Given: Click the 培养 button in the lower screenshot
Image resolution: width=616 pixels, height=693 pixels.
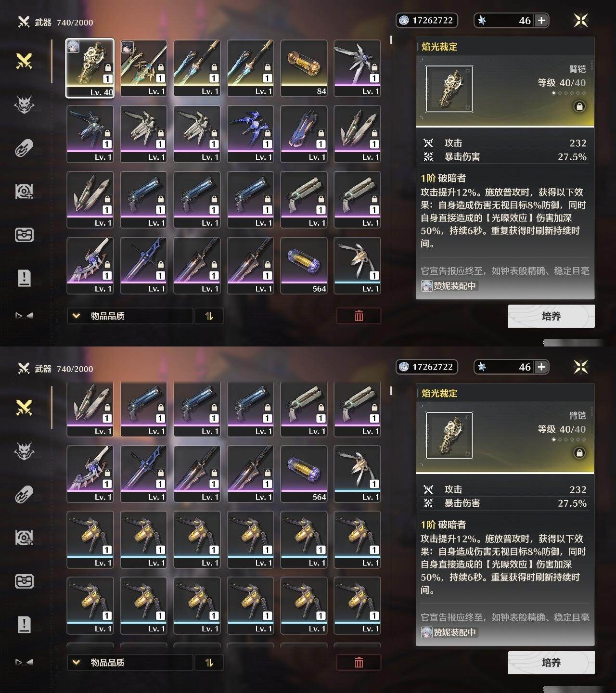Looking at the screenshot, I should (x=551, y=663).
